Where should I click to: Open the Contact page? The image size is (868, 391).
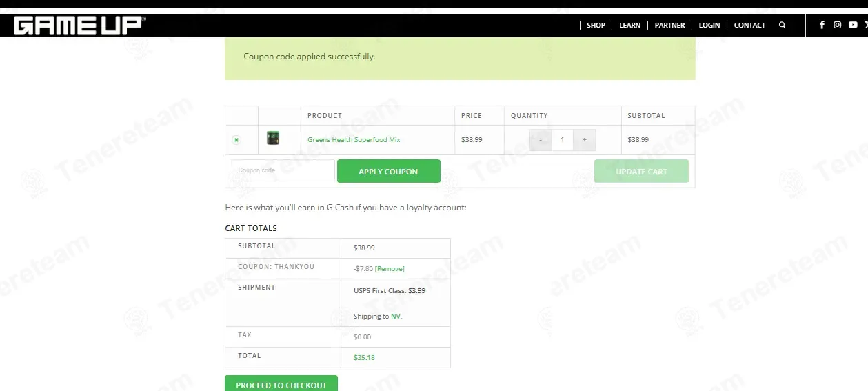pos(749,25)
